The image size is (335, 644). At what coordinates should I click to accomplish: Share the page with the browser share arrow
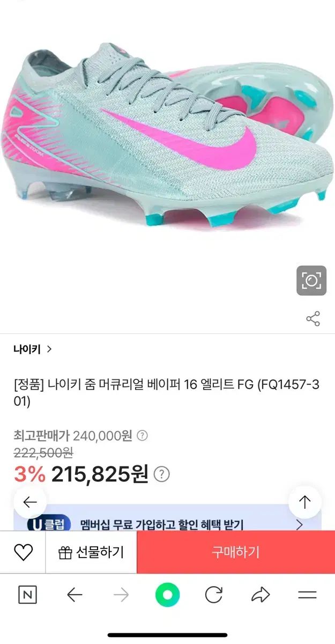pos(260,595)
